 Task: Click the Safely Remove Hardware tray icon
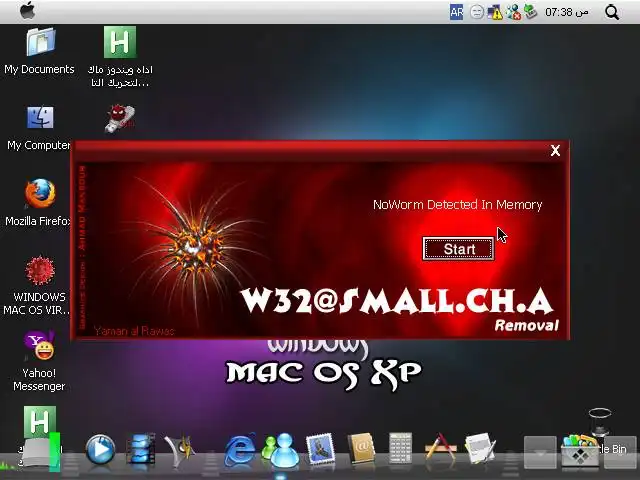coord(530,12)
